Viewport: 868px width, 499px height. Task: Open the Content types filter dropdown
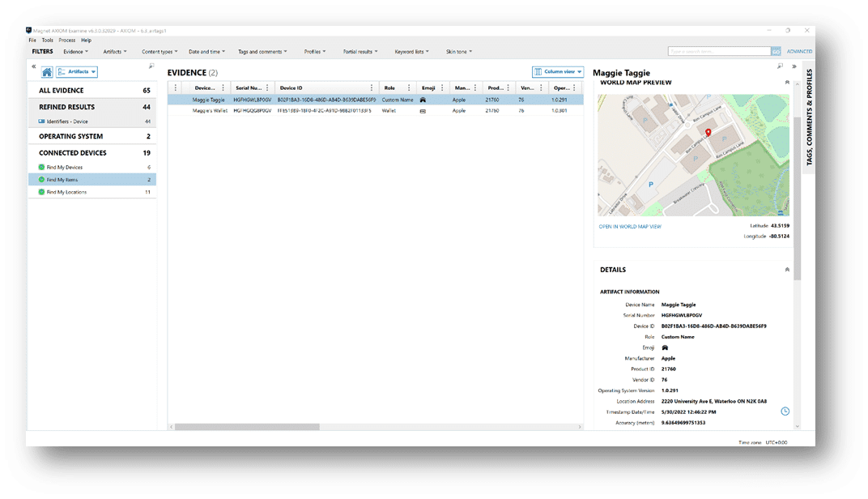(160, 52)
